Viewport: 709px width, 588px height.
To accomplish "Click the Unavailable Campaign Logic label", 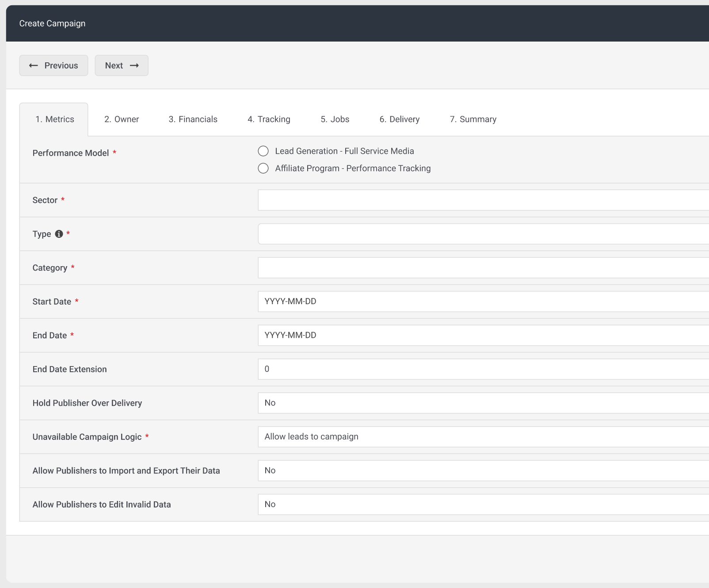I will (87, 437).
